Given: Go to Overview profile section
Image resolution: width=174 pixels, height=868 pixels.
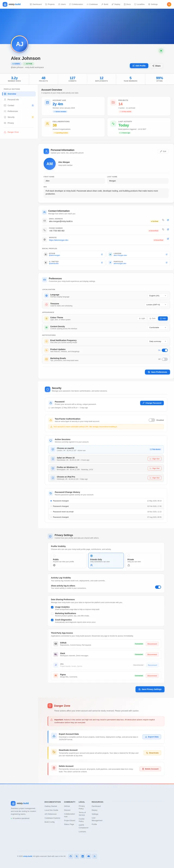Looking at the screenshot, I should click(x=19, y=94).
